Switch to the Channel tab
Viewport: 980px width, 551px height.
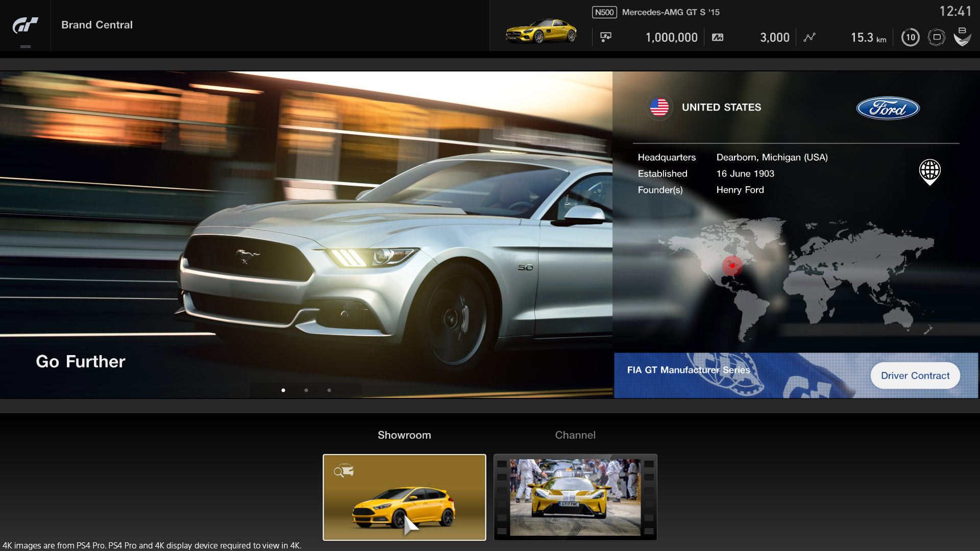pos(575,435)
